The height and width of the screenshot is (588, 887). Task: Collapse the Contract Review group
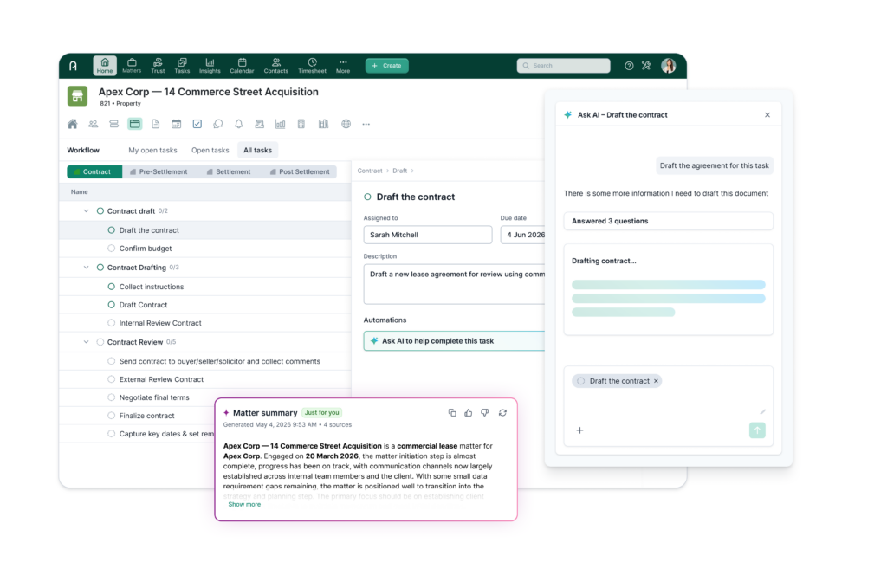pos(86,342)
